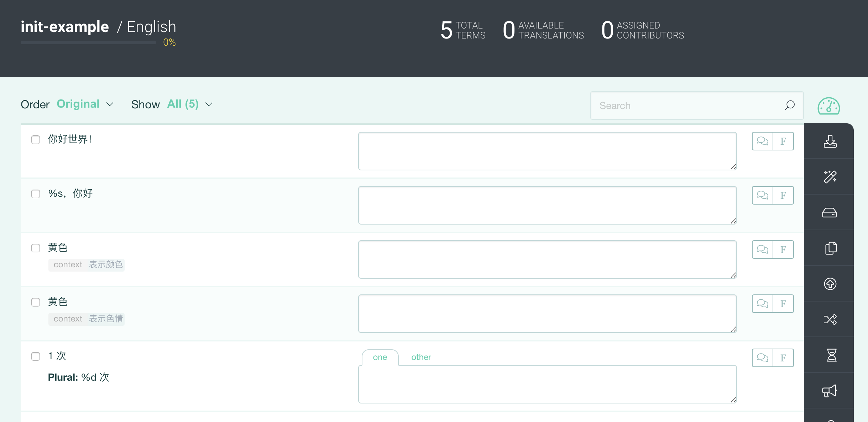The width and height of the screenshot is (868, 422).
Task: Click the import/download tray sidebar icon
Action: tap(830, 141)
